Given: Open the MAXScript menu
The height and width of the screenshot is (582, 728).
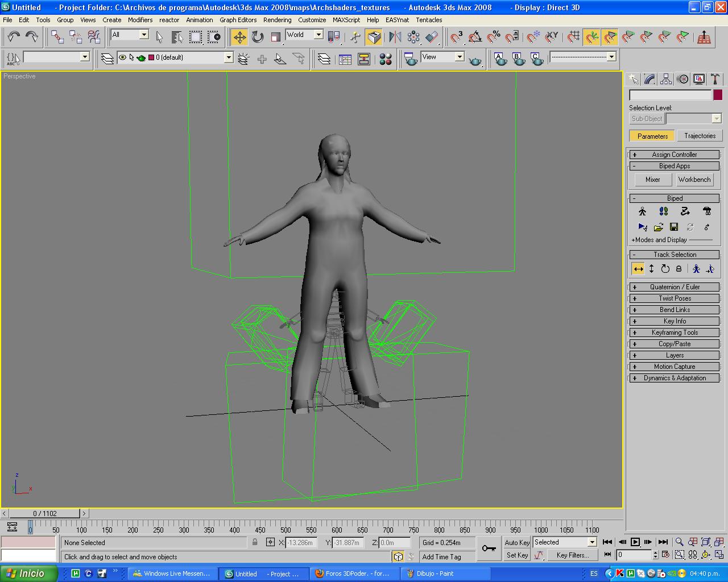Looking at the screenshot, I should pos(346,20).
